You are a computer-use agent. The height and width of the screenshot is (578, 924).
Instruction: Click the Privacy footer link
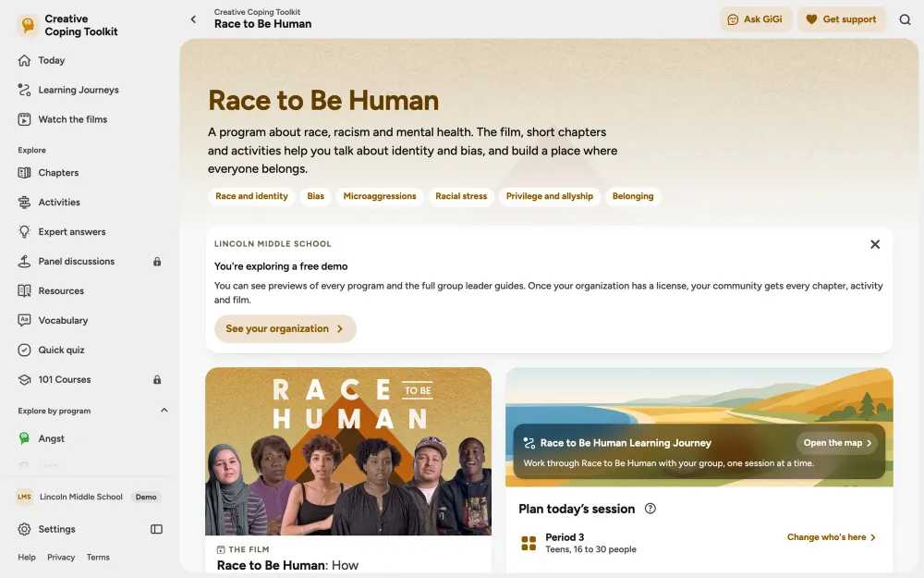pos(61,558)
